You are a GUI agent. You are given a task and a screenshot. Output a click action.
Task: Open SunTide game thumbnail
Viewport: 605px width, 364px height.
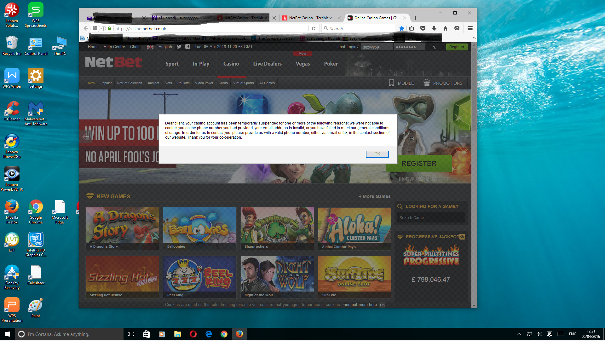click(x=354, y=277)
